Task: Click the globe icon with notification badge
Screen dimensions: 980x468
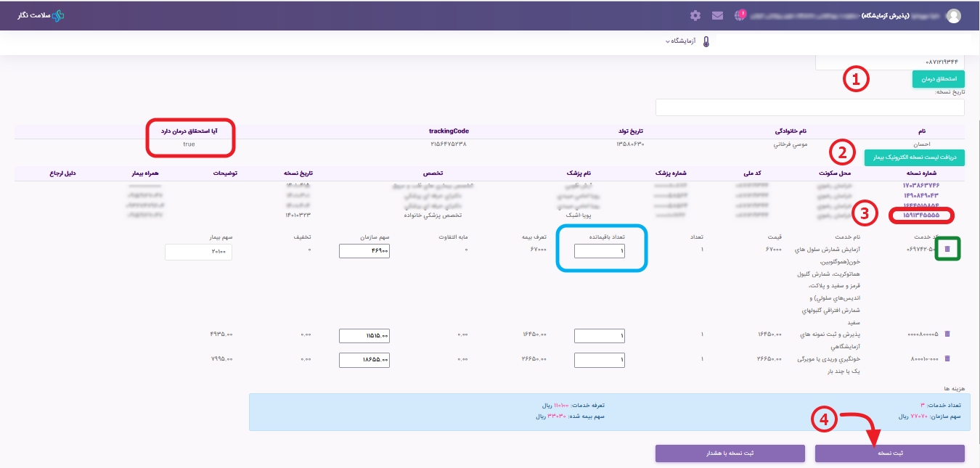Action: pyautogui.click(x=740, y=15)
